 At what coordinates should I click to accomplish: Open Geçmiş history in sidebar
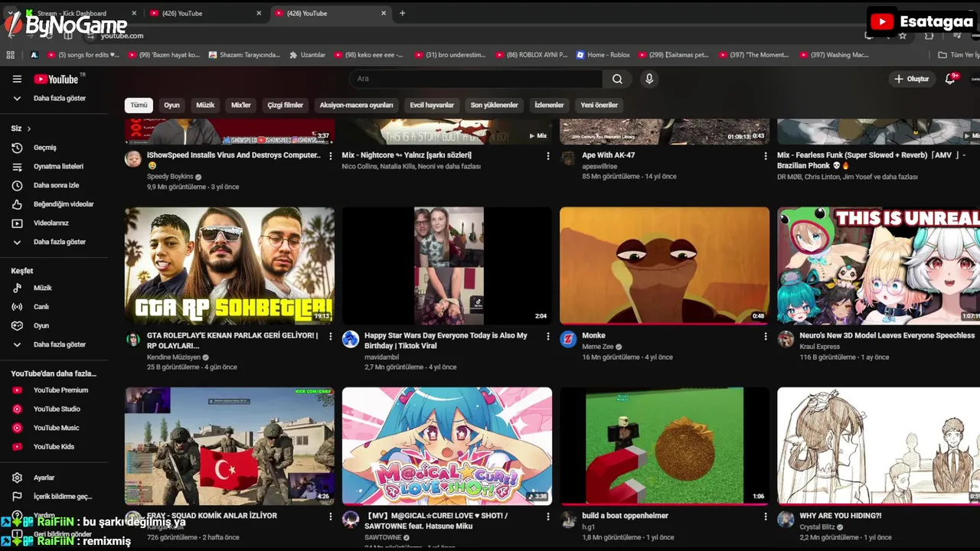(45, 148)
